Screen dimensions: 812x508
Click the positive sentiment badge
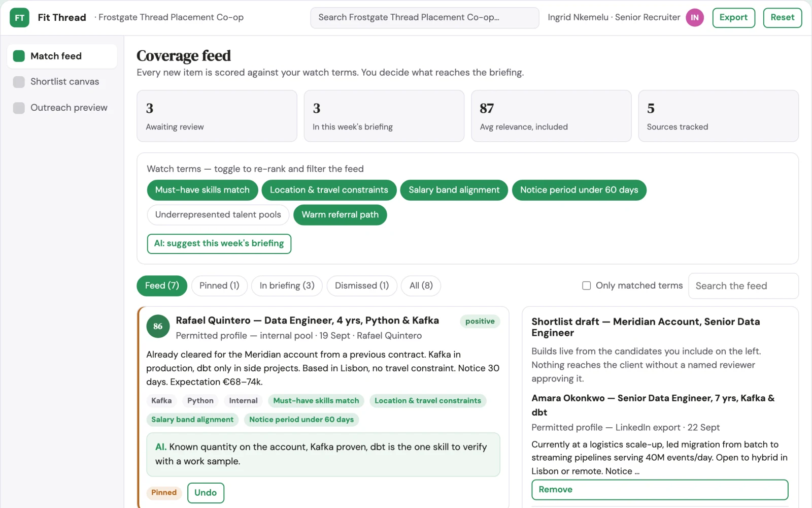pos(480,322)
